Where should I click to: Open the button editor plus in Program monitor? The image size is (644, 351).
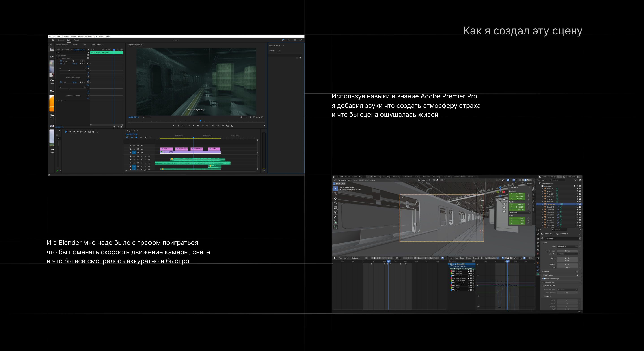pos(264,126)
